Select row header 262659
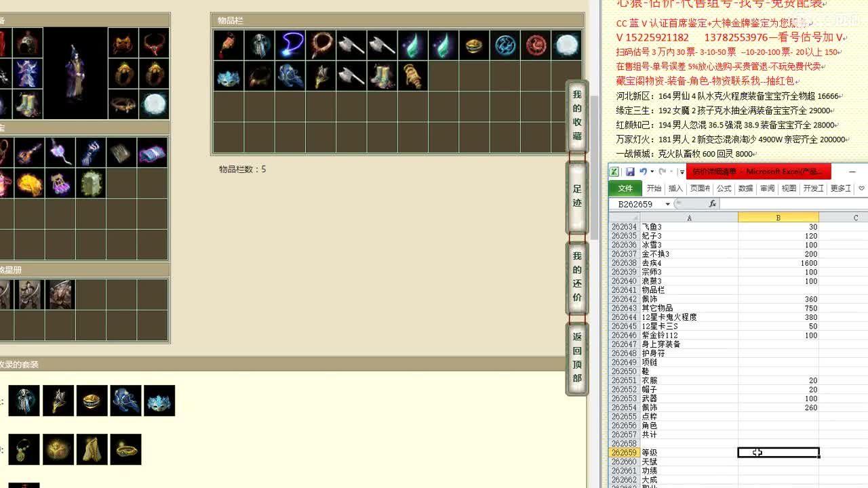 click(624, 453)
